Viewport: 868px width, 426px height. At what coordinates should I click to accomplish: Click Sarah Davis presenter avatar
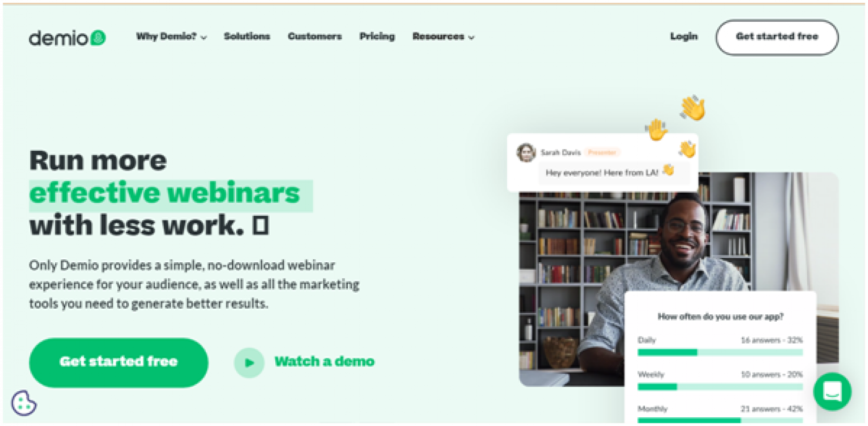[526, 153]
